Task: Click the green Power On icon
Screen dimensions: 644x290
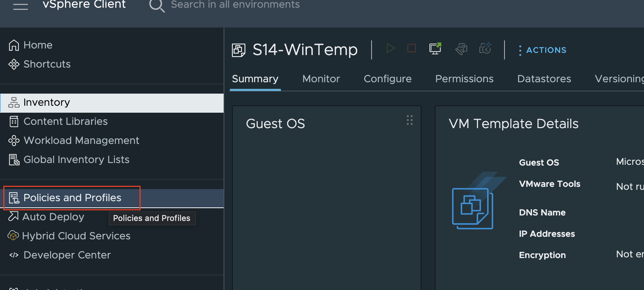Action: (391, 48)
